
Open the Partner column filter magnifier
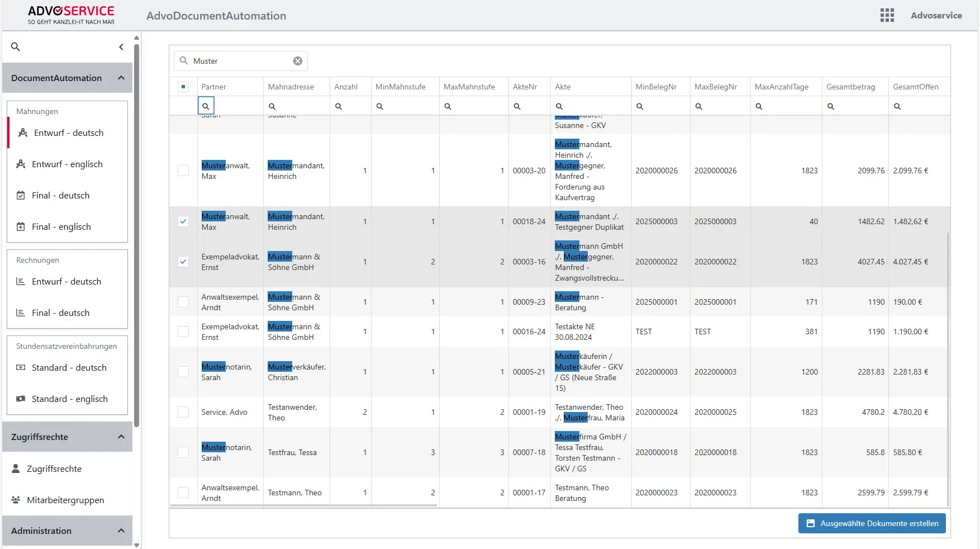point(206,105)
